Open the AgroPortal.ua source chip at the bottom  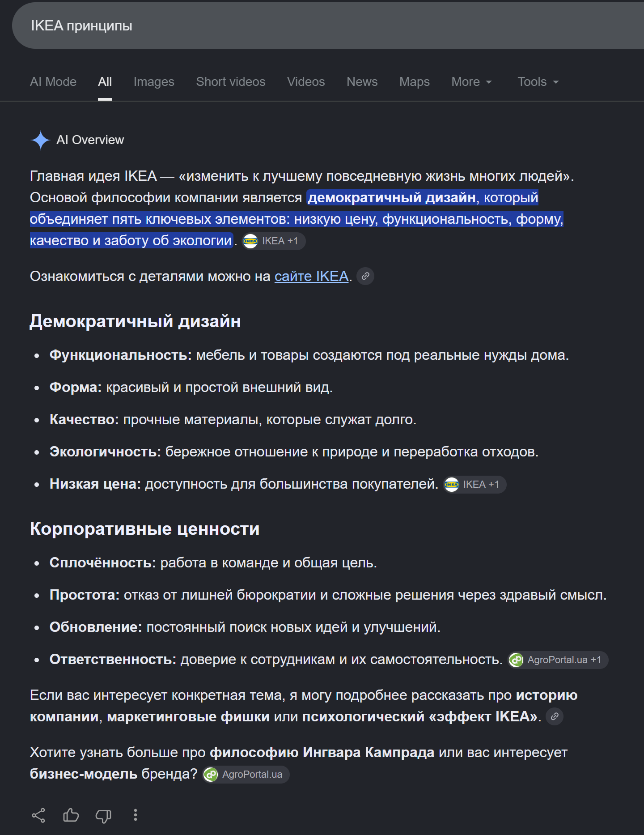(246, 775)
